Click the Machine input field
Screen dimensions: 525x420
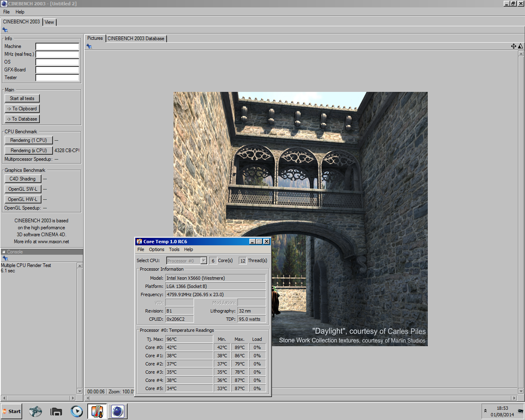point(57,46)
